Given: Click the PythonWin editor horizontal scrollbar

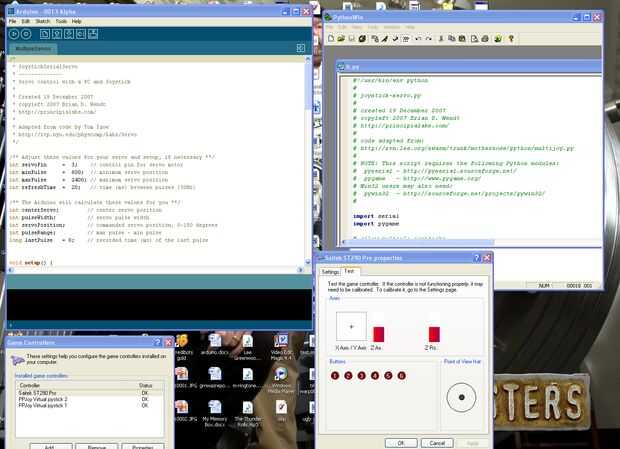Looking at the screenshot, I should 419,242.
